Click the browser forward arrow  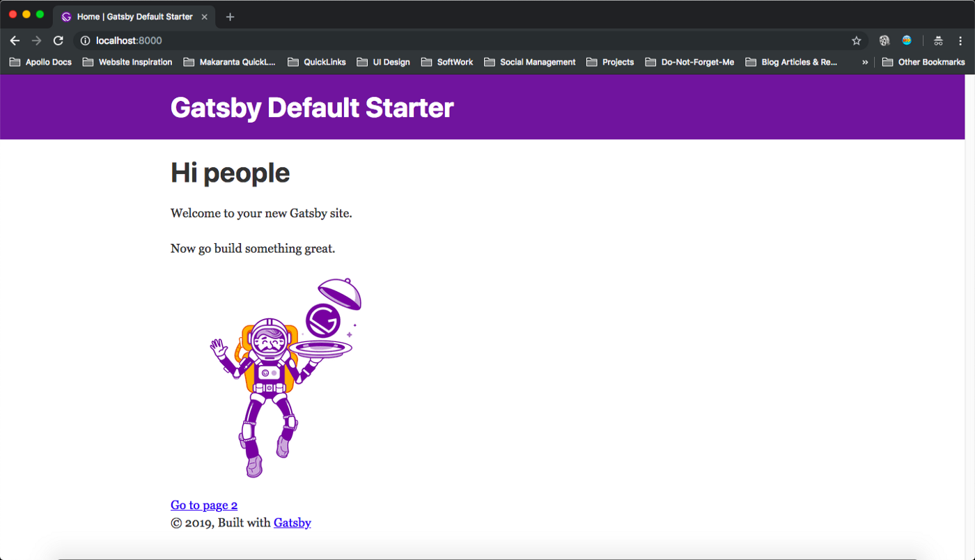pyautogui.click(x=37, y=40)
